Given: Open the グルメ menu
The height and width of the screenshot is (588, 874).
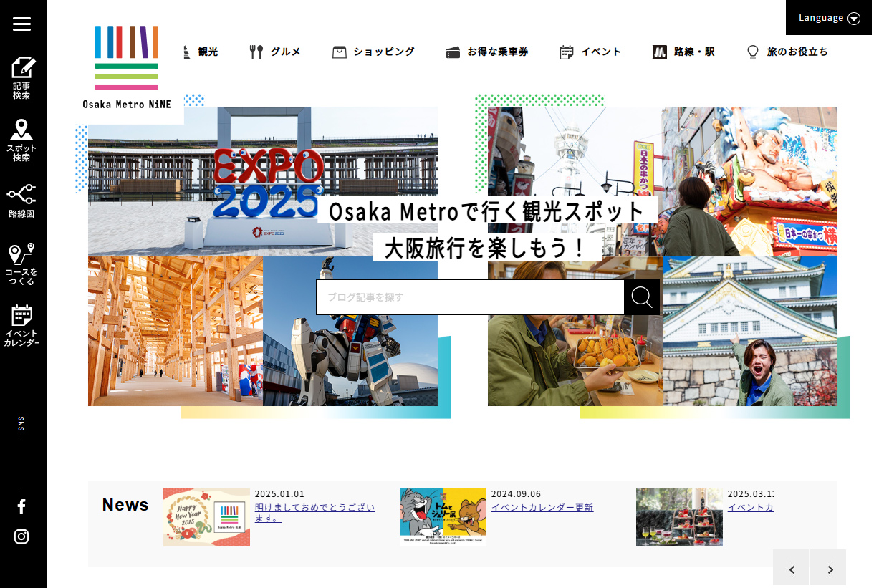Looking at the screenshot, I should [275, 52].
